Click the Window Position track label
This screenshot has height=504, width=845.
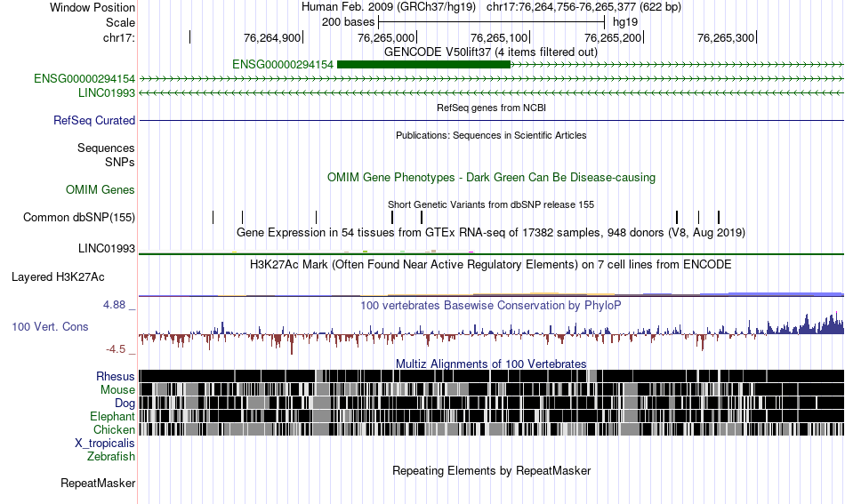[93, 7]
